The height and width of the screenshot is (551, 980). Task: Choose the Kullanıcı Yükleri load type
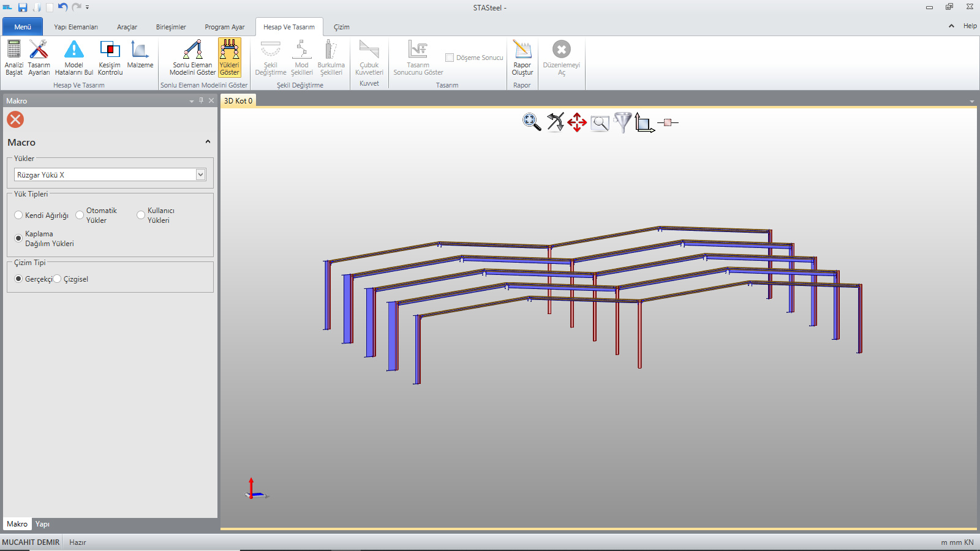point(141,216)
